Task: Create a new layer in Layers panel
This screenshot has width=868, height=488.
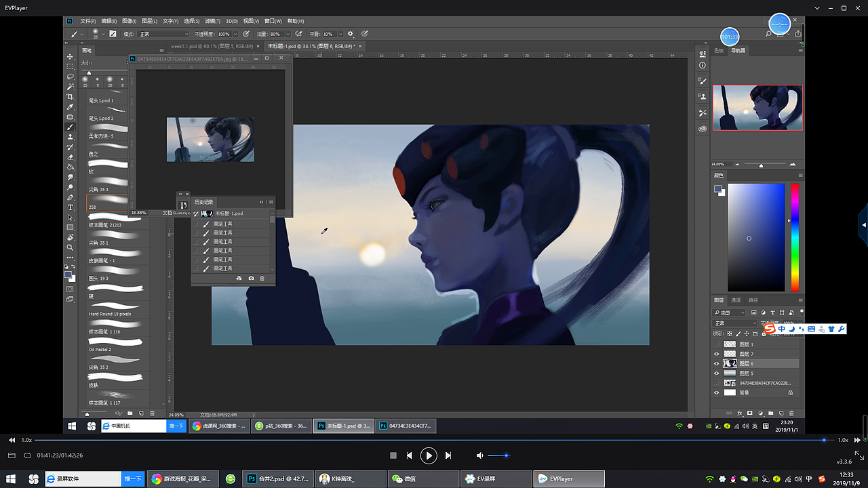Action: pyautogui.click(x=781, y=413)
